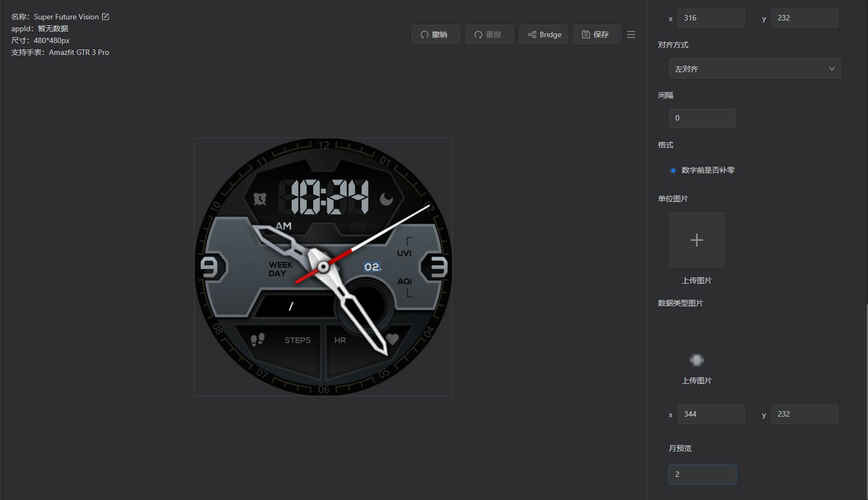Image resolution: width=868 pixels, height=500 pixels.
Task: Click the alarm clock icon on the watch face
Action: (x=260, y=199)
